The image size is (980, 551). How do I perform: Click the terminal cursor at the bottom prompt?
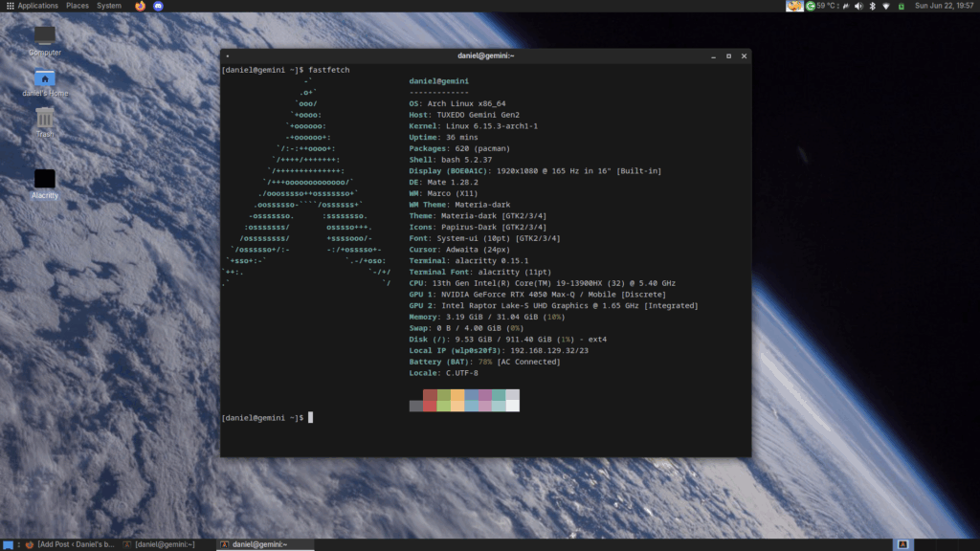pos(311,417)
